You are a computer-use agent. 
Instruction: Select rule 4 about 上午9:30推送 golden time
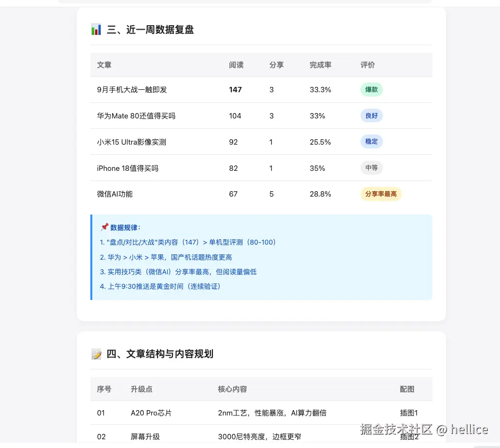160,286
